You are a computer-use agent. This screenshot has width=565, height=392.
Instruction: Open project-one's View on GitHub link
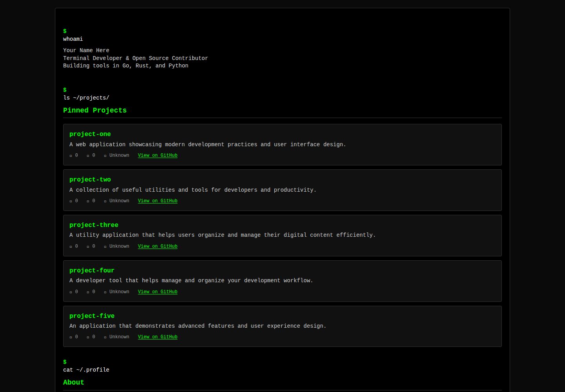pyautogui.click(x=158, y=155)
